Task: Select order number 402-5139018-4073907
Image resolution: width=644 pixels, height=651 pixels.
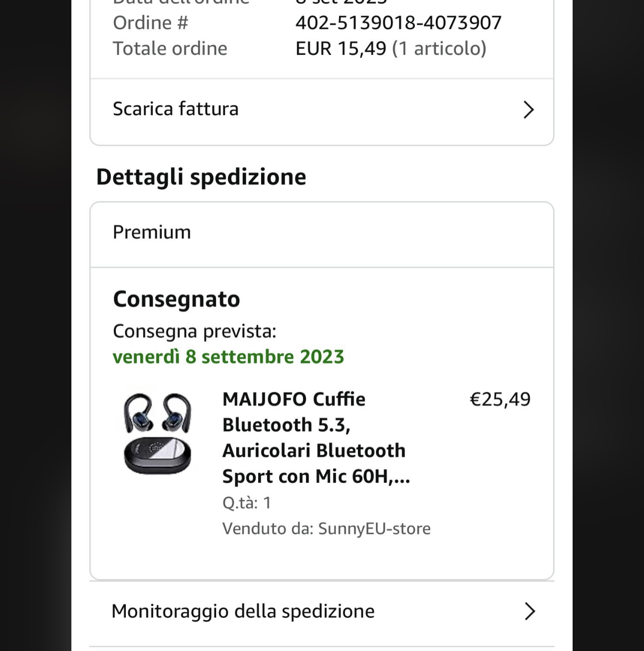Action: pos(398,22)
